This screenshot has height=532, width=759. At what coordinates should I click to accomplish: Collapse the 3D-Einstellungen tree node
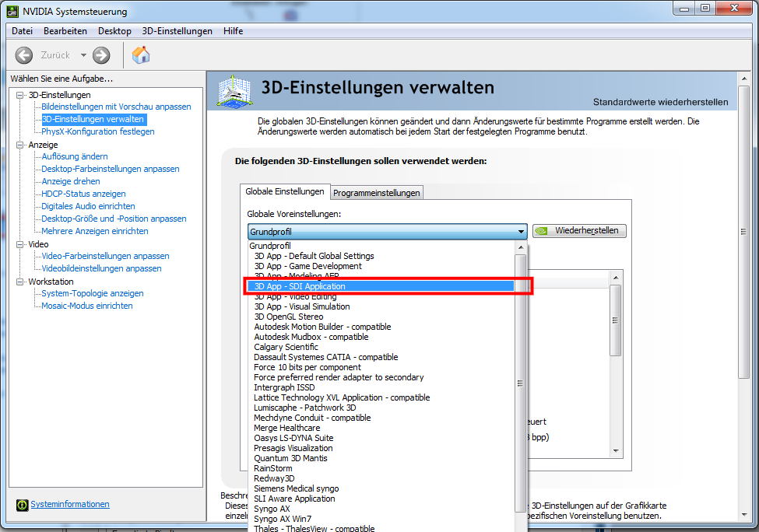19,95
